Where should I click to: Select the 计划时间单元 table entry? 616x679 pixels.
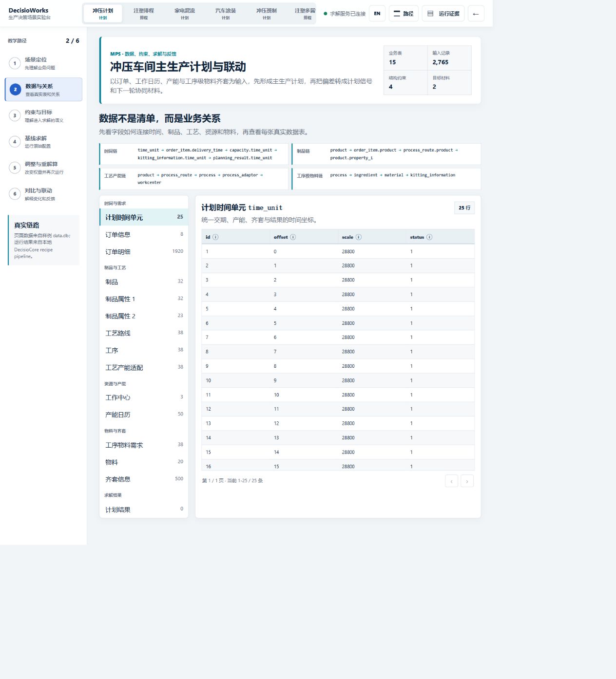coord(144,217)
